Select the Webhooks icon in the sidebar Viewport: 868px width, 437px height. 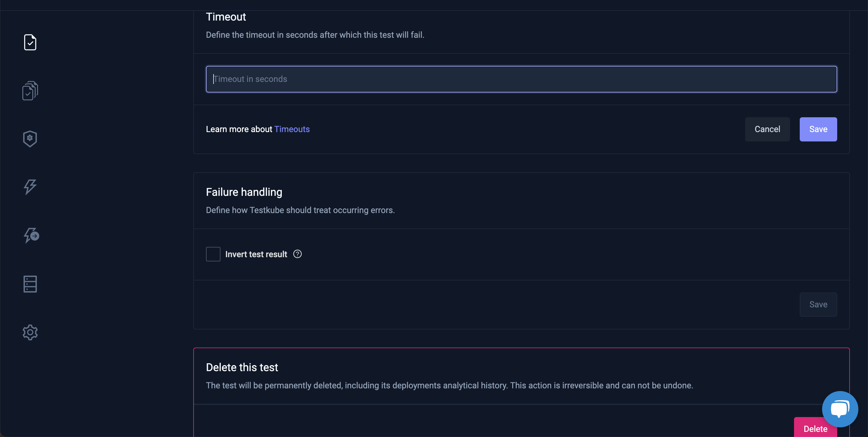(31, 235)
